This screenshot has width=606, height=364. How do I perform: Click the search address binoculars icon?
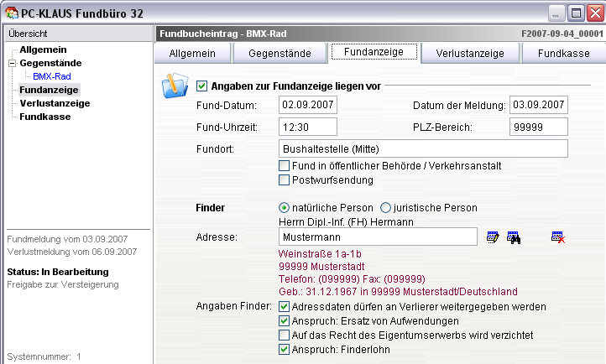coord(513,237)
